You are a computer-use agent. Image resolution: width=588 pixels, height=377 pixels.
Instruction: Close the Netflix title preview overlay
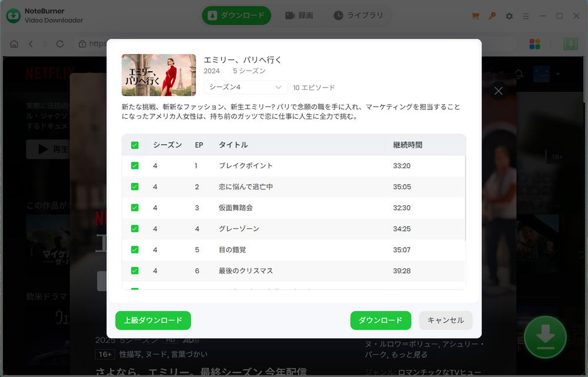[499, 91]
